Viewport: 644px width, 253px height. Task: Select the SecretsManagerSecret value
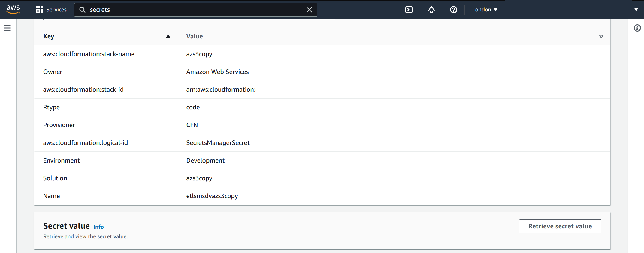[x=218, y=143]
